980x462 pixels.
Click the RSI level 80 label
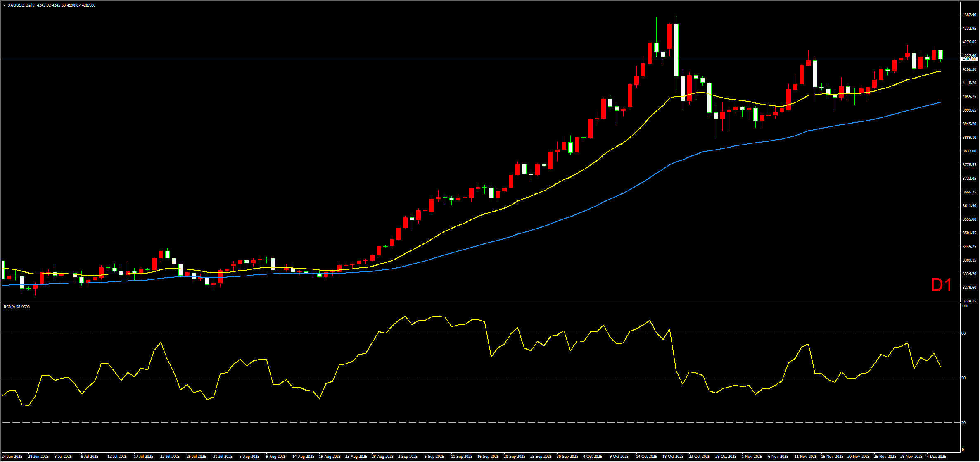(963, 333)
